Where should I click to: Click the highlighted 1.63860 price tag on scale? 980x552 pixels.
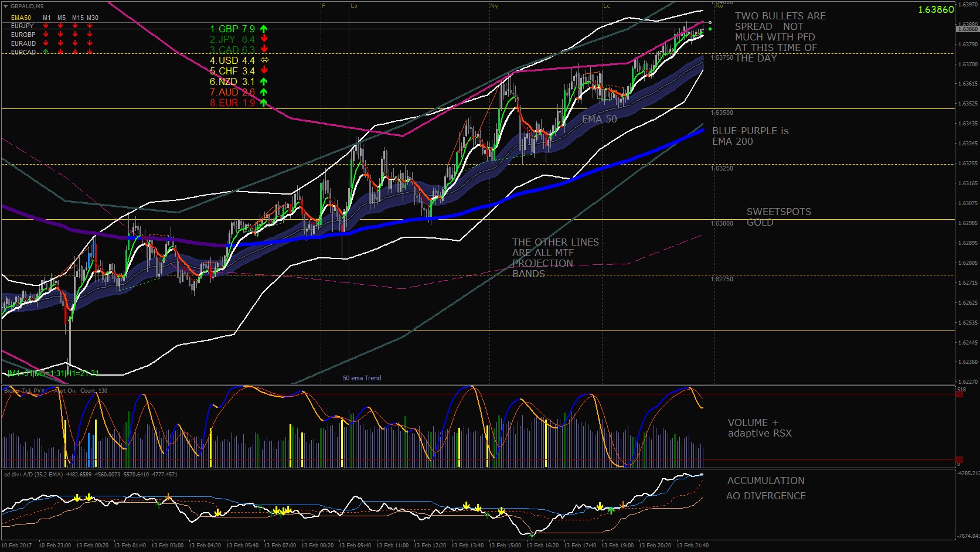pos(967,29)
